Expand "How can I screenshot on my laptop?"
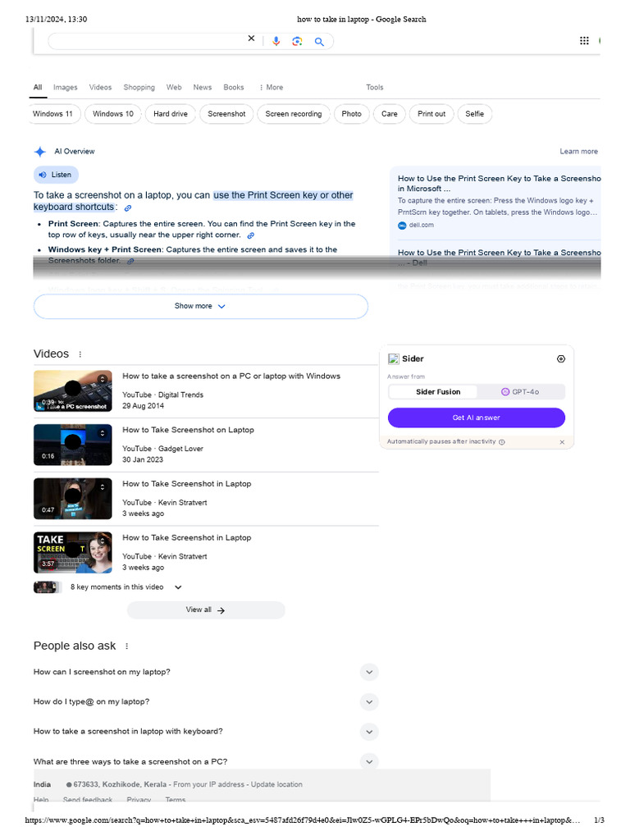630x840 pixels. coord(369,673)
